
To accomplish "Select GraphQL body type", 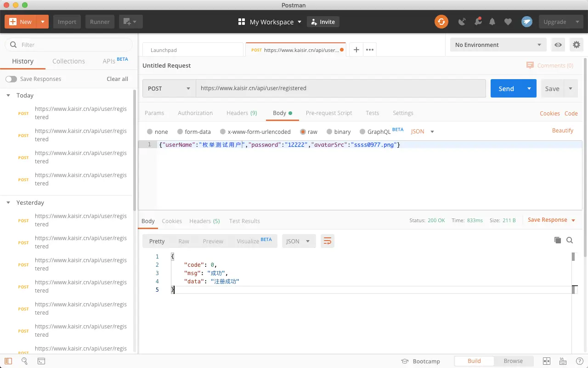I will (x=362, y=132).
